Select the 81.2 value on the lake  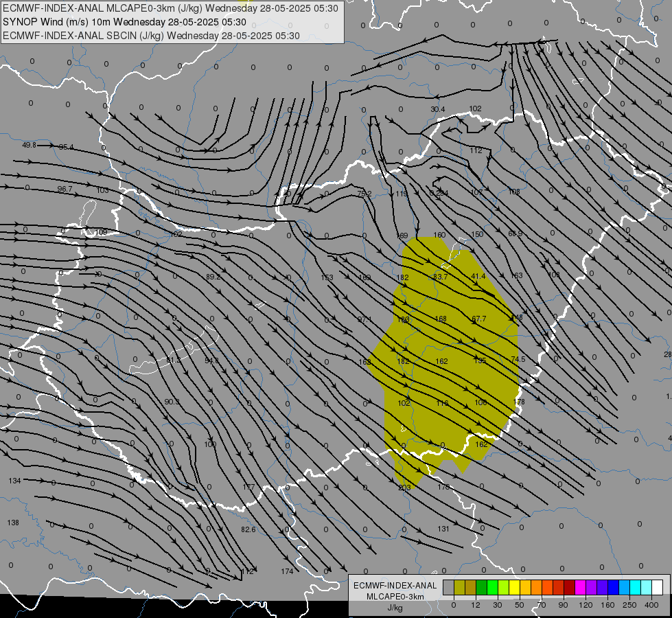[x=174, y=360]
